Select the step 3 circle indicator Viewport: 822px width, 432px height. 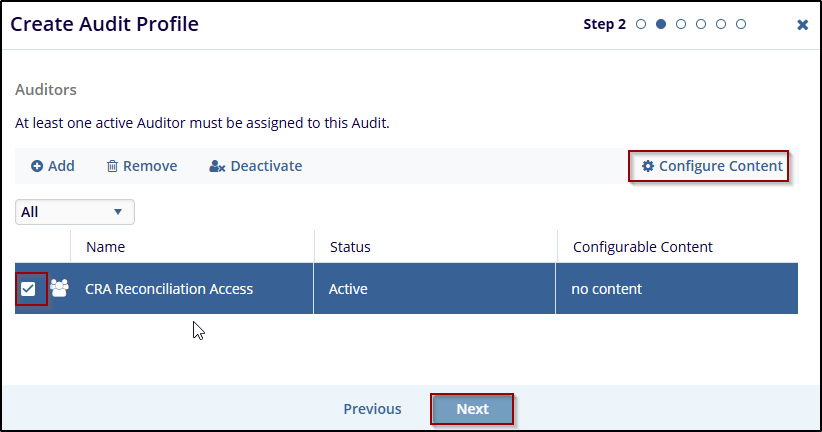(x=681, y=24)
